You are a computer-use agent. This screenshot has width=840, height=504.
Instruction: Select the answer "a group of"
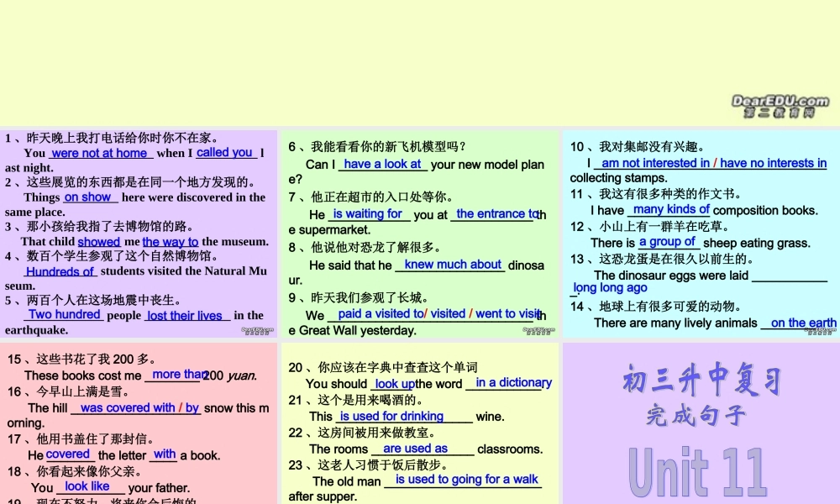667,242
